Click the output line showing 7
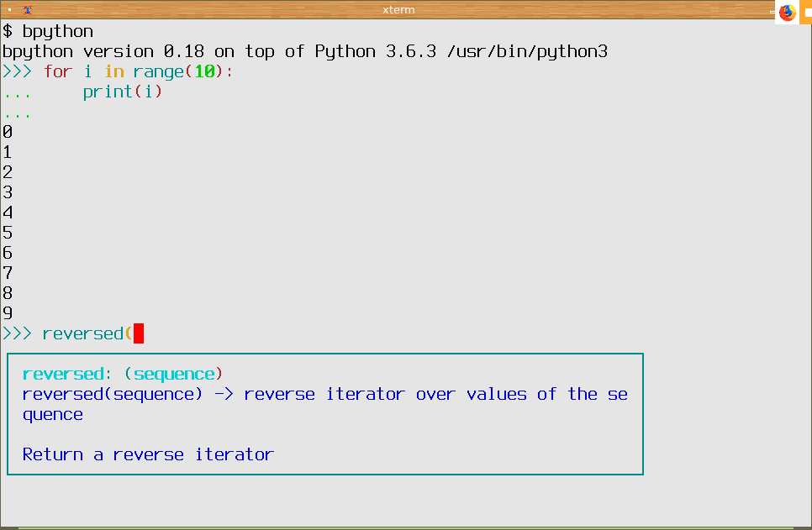This screenshot has height=530, width=812. (8, 273)
